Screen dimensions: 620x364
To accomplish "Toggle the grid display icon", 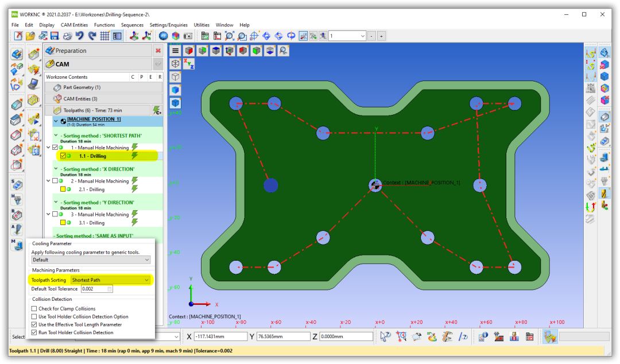I will pos(104,36).
